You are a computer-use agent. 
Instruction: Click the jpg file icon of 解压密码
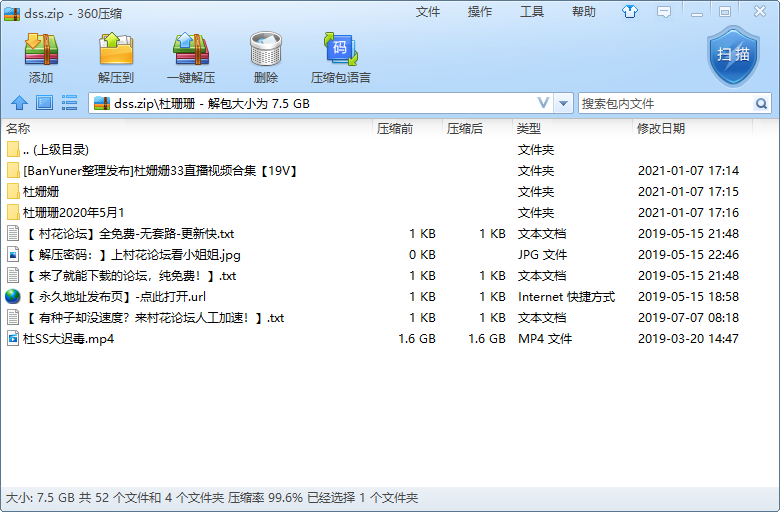(x=13, y=254)
